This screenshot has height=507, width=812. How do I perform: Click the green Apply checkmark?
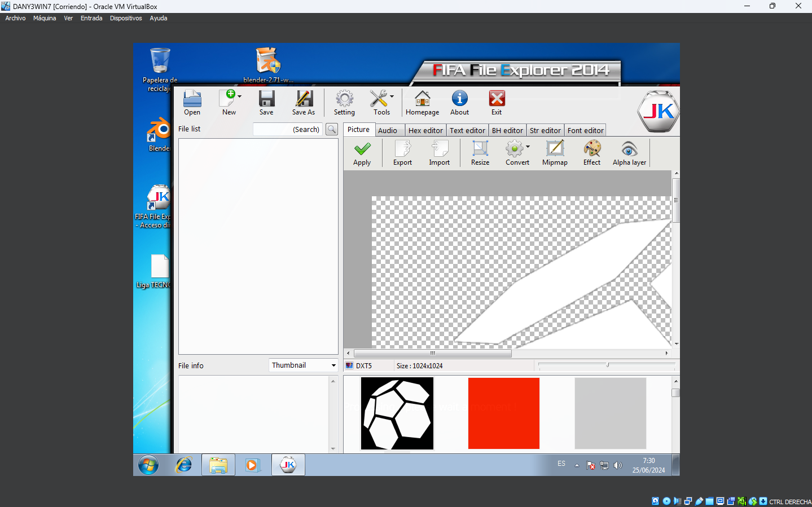coord(362,149)
